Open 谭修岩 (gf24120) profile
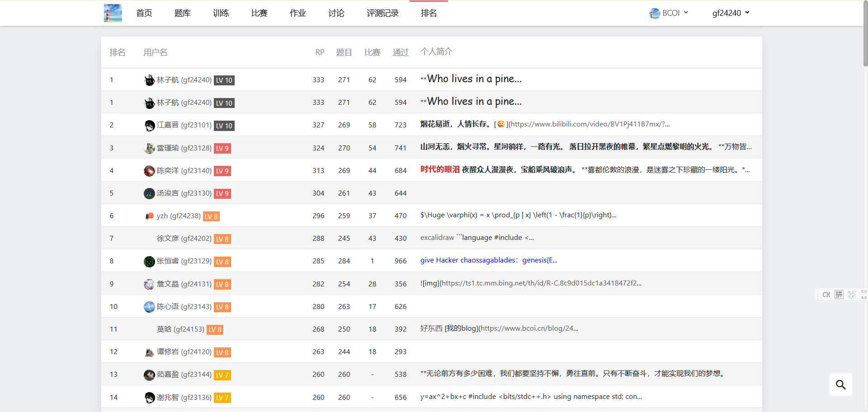The height and width of the screenshot is (412, 868). [184, 351]
